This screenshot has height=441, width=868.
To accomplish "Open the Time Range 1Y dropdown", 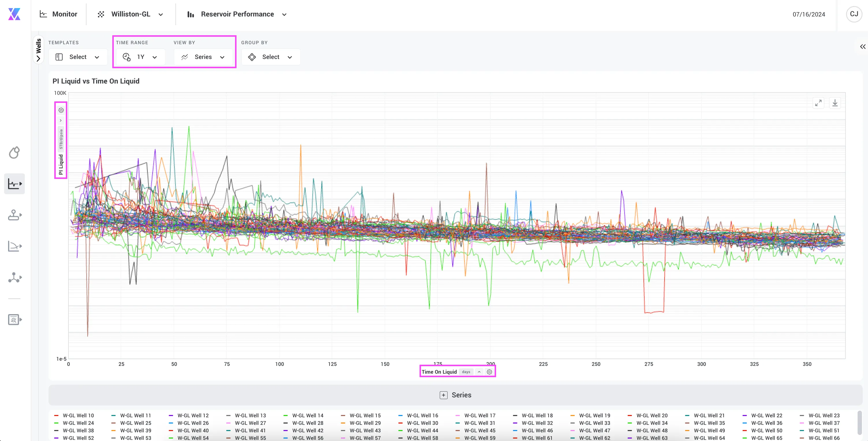I will 140,57.
